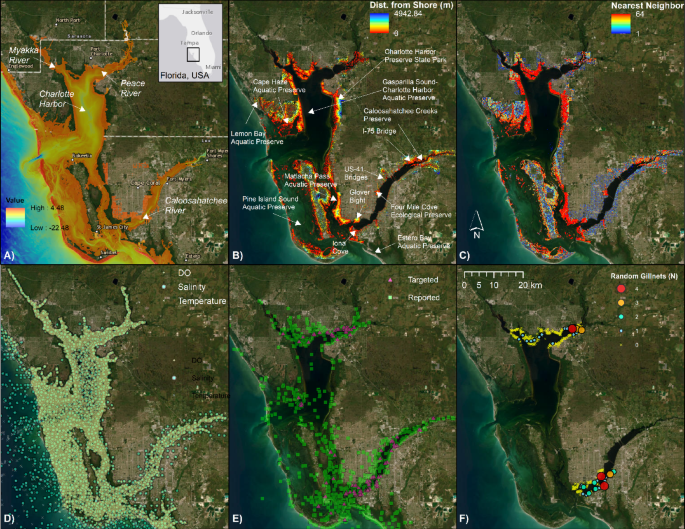The image size is (685, 529).
Task: Click the 'Peace River' label
Action: click(x=131, y=88)
